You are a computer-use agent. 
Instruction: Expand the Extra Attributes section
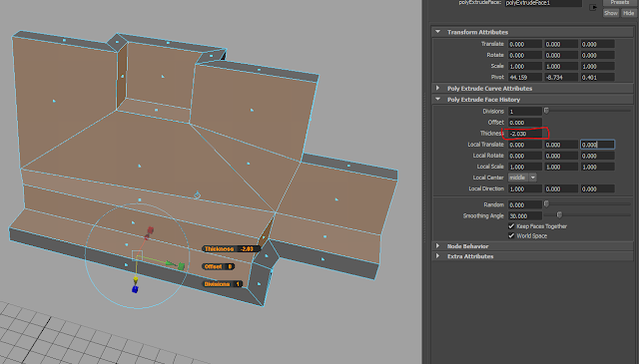coord(438,256)
